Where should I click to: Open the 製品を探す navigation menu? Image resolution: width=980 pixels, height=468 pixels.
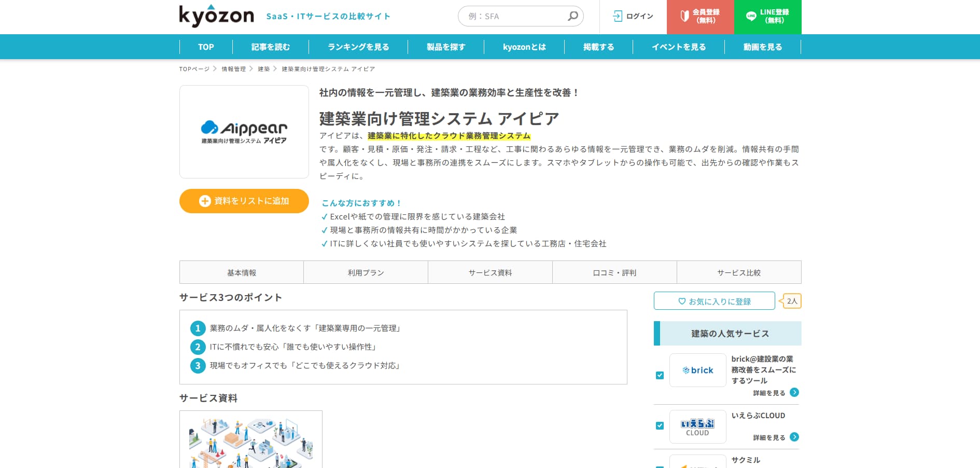click(x=445, y=47)
